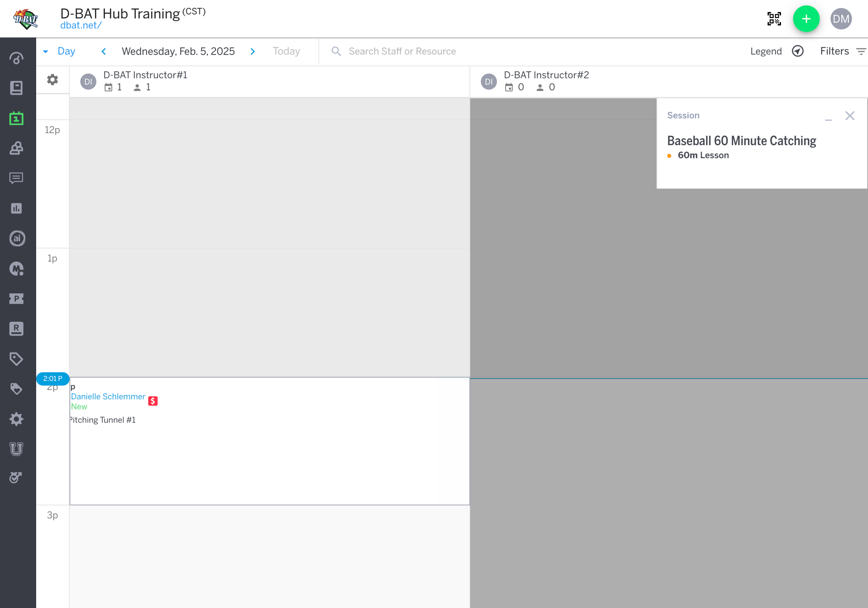
Task: Click the orange lesson color dot
Action: pyautogui.click(x=670, y=156)
